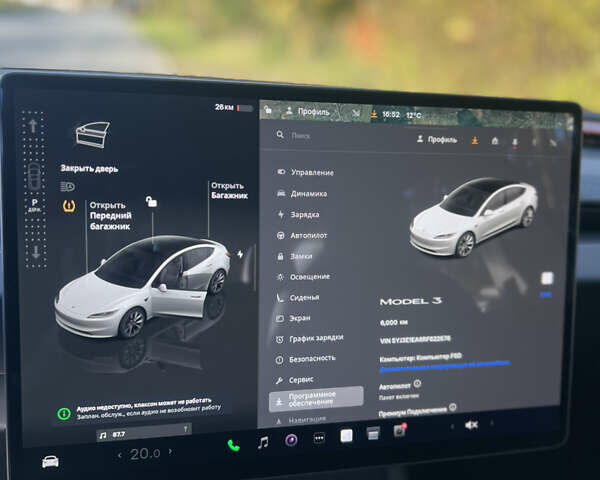Open the three-dots app launcher

pos(319,438)
